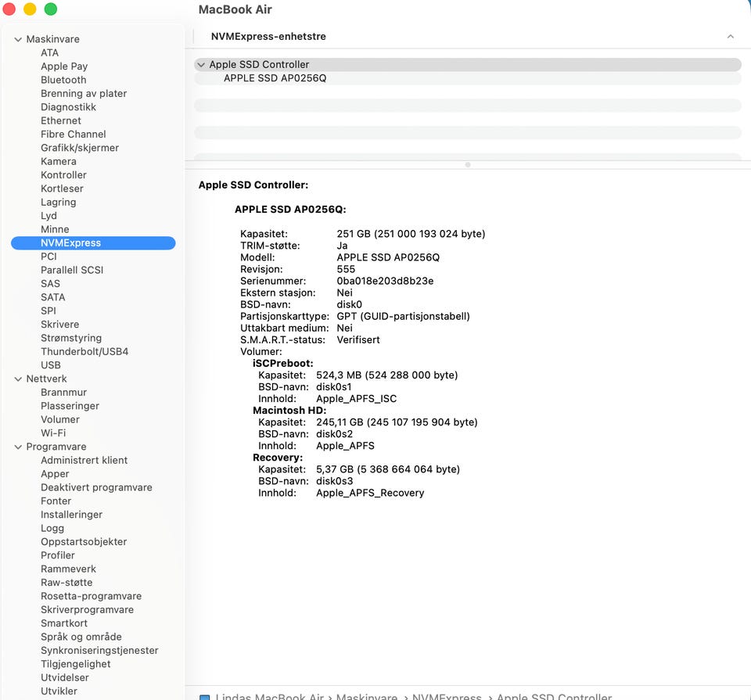Open Fonter entry
Viewport: 751px width, 700px height.
click(x=56, y=501)
